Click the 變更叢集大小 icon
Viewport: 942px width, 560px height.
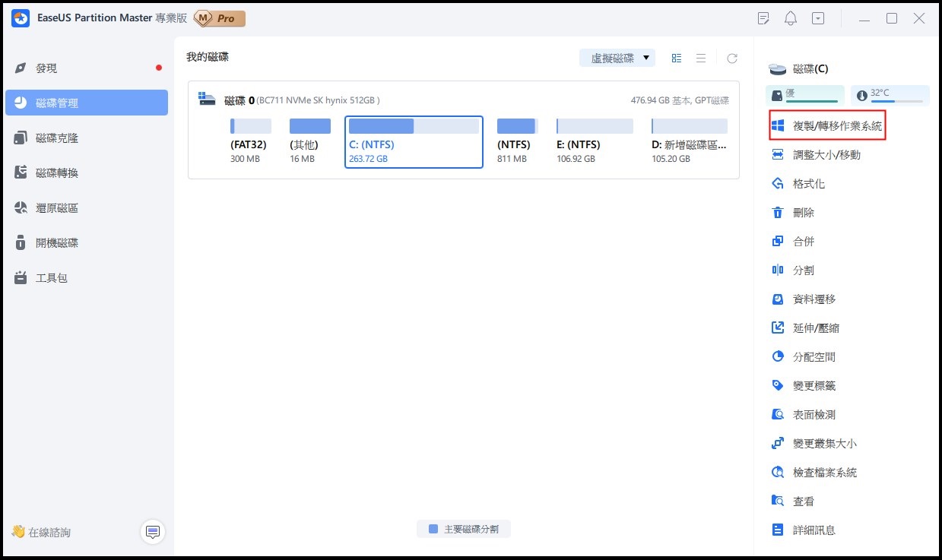pos(778,444)
